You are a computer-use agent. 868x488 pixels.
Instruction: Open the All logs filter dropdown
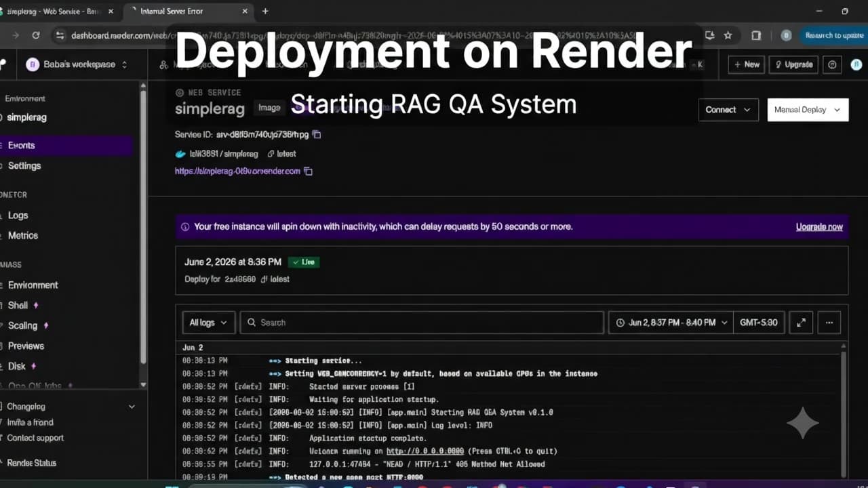coord(208,323)
